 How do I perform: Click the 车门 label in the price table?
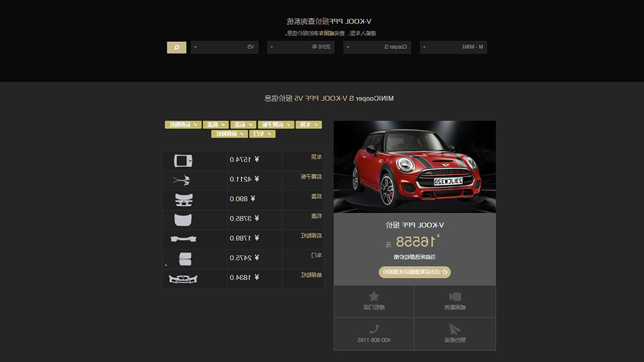point(316,256)
